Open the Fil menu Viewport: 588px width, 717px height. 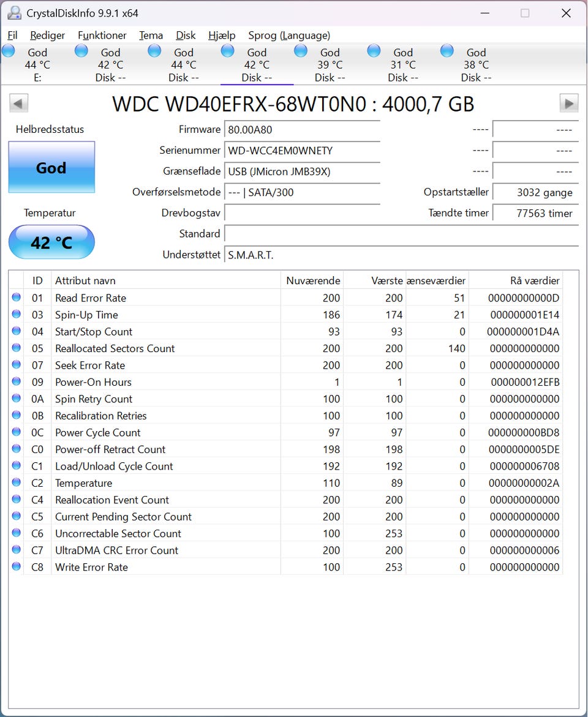click(12, 36)
